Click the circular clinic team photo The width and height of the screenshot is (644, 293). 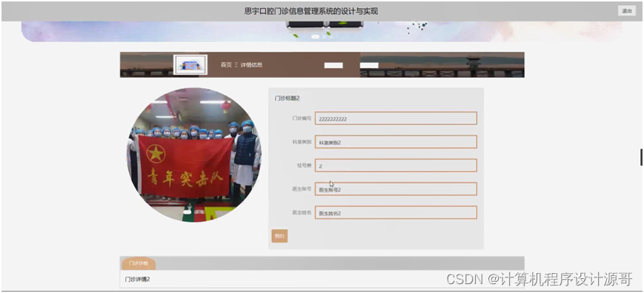point(194,155)
